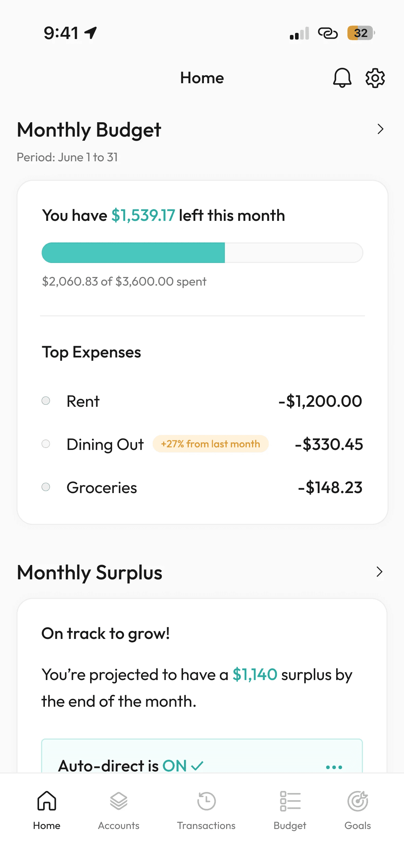Open Auto-direct three-dot options menu

(x=334, y=767)
